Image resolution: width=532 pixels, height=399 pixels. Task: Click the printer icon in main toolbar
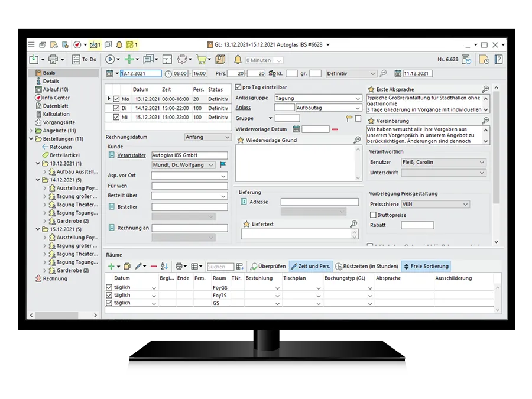click(53, 60)
